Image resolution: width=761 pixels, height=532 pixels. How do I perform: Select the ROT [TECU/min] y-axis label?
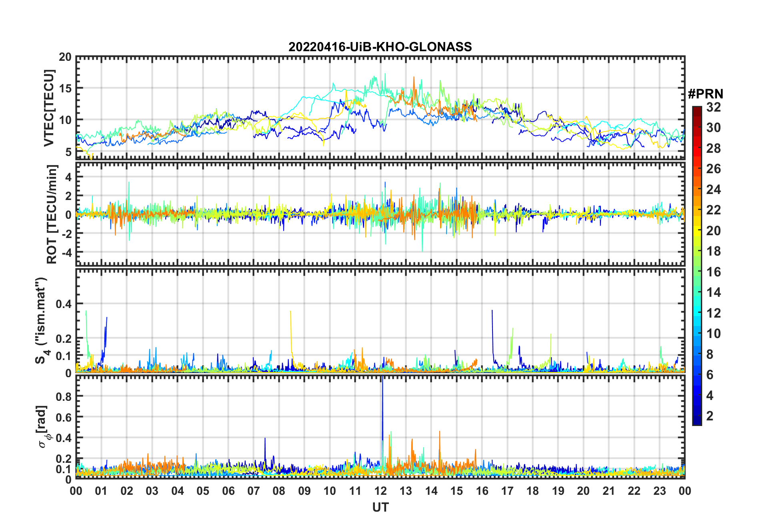click(x=52, y=214)
